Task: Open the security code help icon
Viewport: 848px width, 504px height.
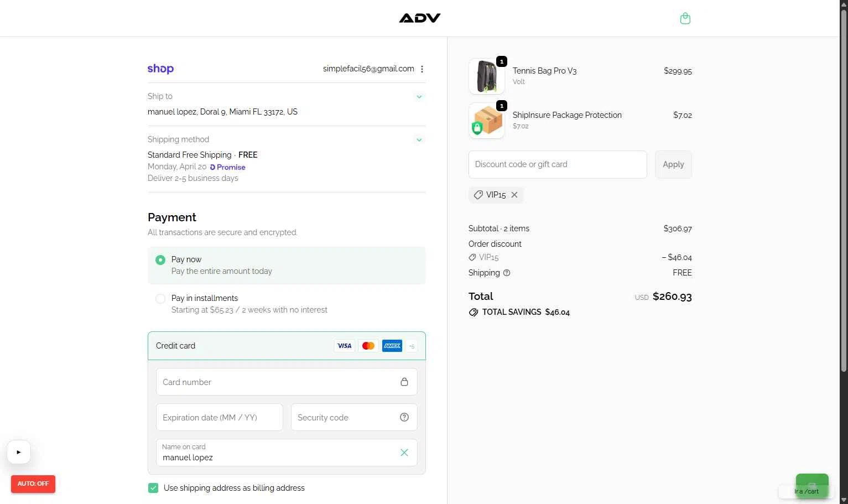Action: 404,417
